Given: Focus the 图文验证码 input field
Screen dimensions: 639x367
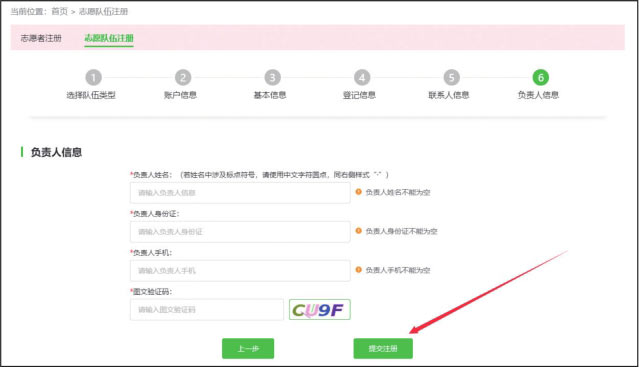Looking at the screenshot, I should [207, 310].
